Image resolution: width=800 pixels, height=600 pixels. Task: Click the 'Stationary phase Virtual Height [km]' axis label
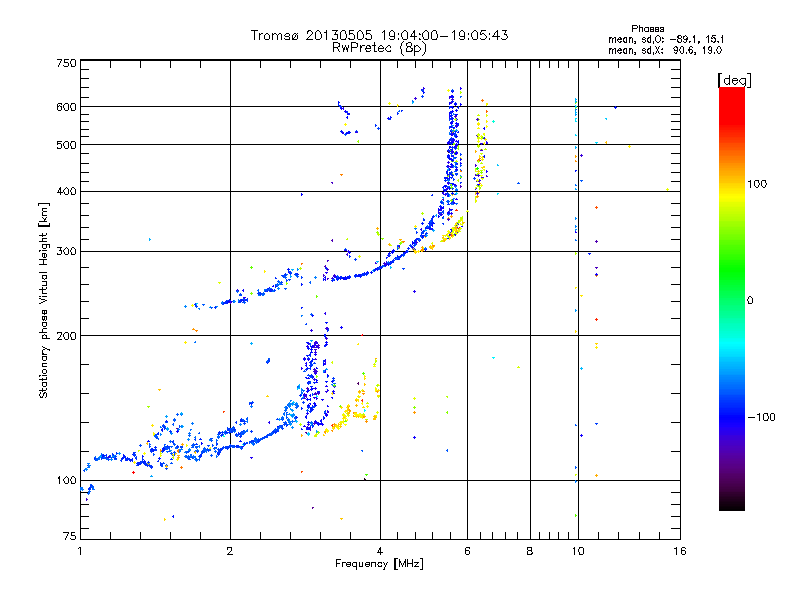pos(44,300)
